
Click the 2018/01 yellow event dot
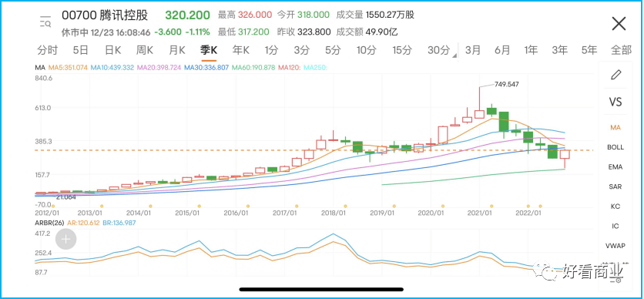[x=345, y=206]
